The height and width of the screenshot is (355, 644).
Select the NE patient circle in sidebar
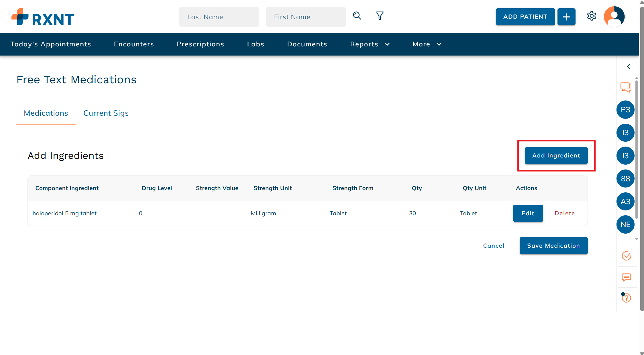tap(625, 224)
